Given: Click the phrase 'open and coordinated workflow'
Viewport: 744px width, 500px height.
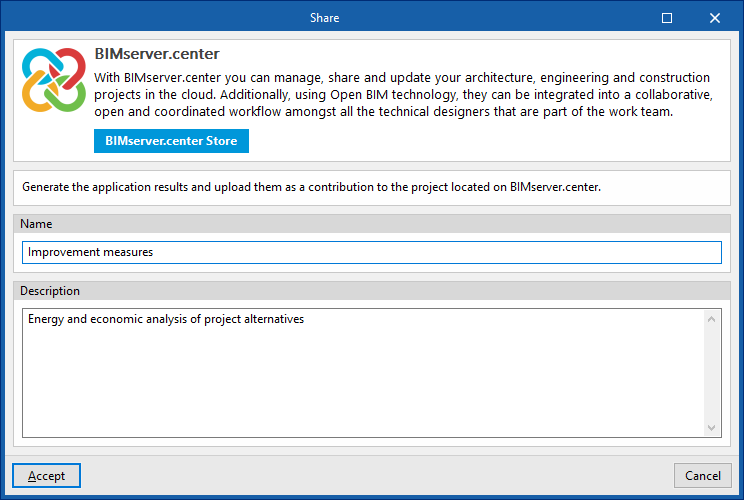Looking at the screenshot, I should 180,112.
